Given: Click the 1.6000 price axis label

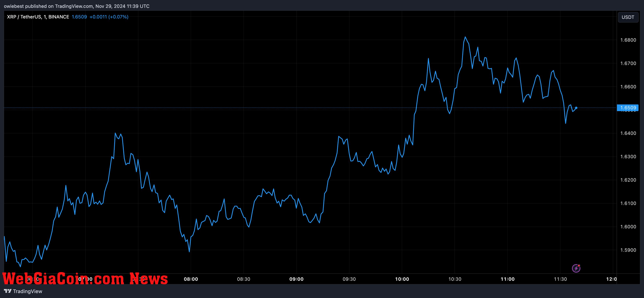Looking at the screenshot, I should (628, 227).
